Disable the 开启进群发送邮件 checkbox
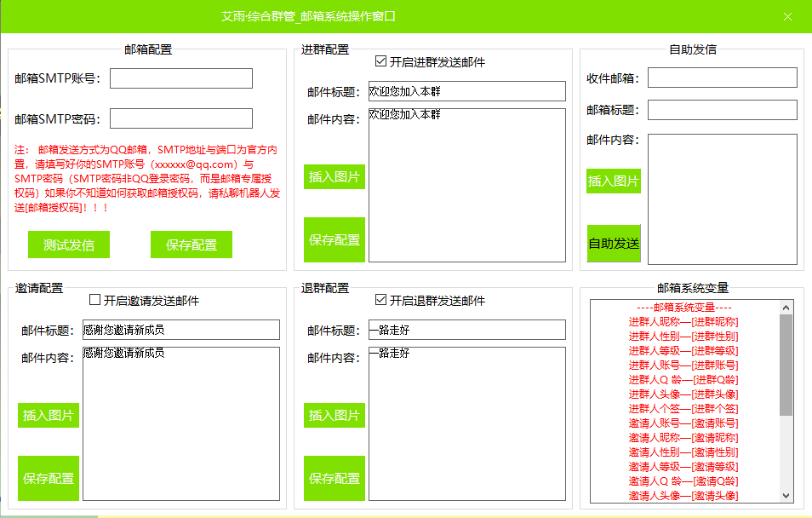812x518 pixels. (x=380, y=61)
